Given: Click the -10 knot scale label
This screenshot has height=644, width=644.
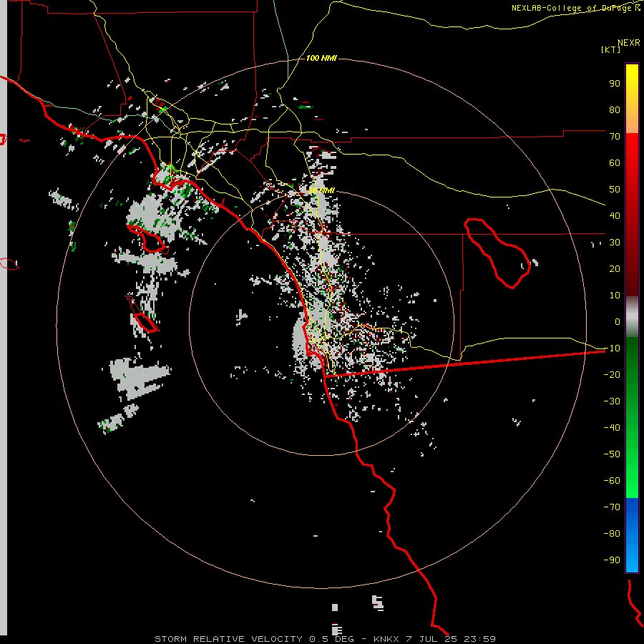Looking at the screenshot, I should click(612, 348).
